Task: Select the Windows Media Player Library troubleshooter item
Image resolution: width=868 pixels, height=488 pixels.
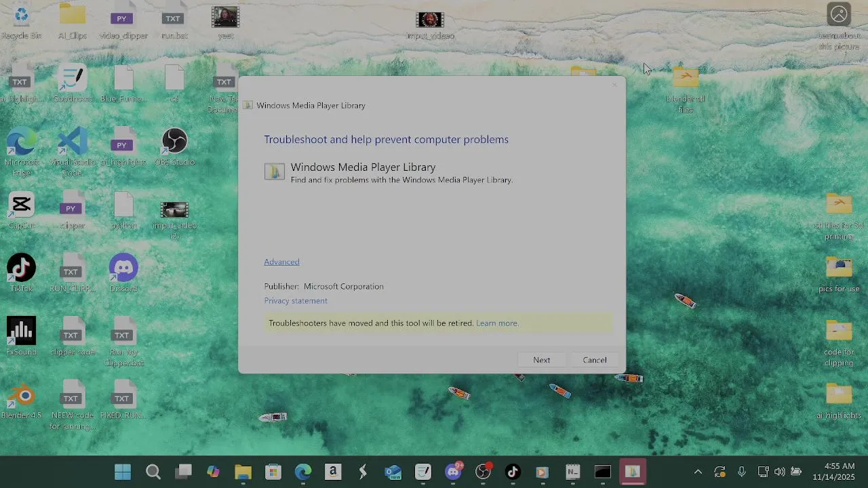Action: pos(389,173)
